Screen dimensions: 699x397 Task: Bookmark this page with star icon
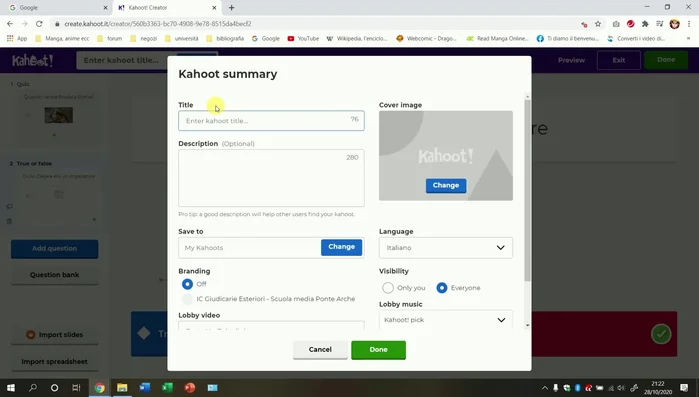pos(598,24)
